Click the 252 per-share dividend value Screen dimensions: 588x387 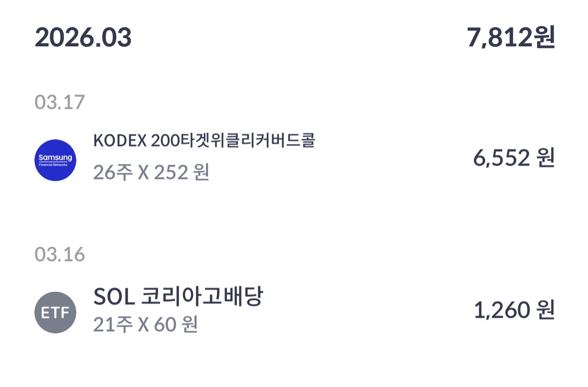pyautogui.click(x=171, y=173)
